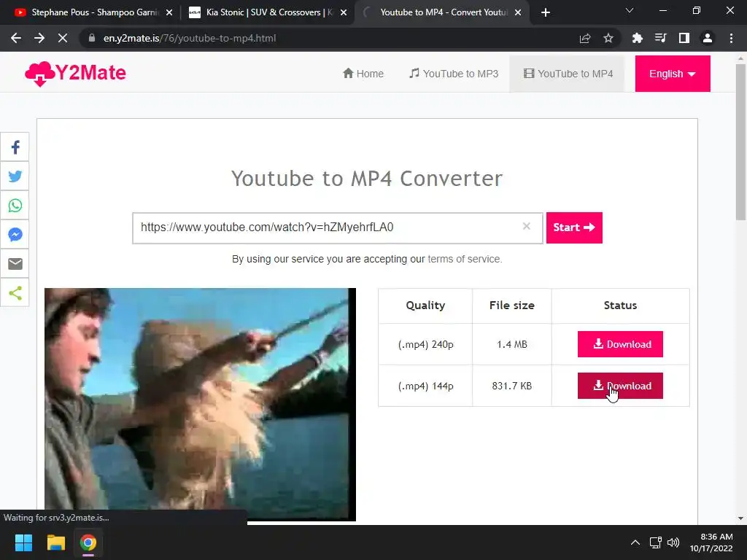Viewport: 747px width, 560px height.
Task: Go back with browser back arrow
Action: tap(16, 38)
